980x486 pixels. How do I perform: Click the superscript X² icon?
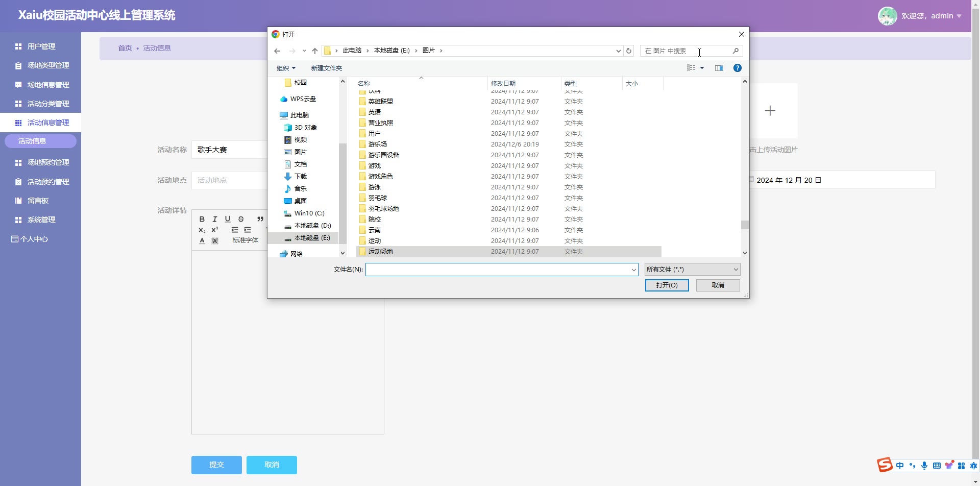(215, 230)
